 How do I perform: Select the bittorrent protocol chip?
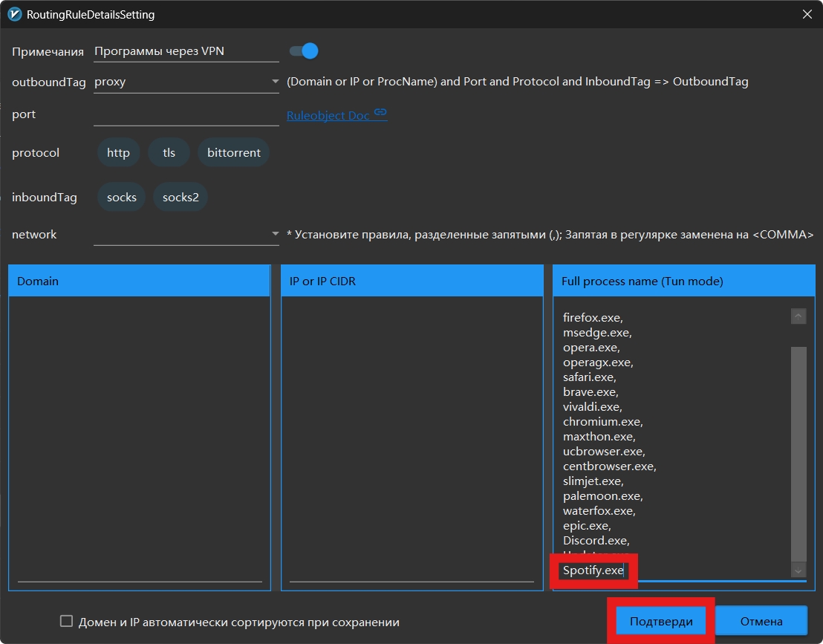pyautogui.click(x=233, y=153)
